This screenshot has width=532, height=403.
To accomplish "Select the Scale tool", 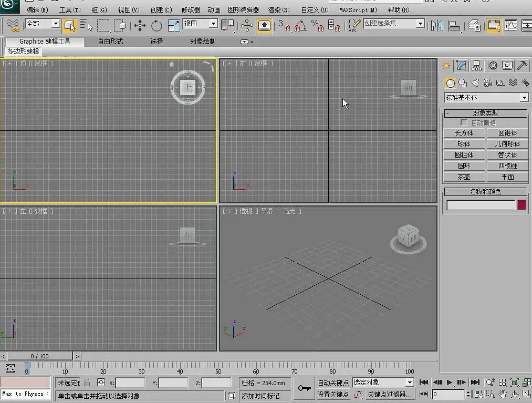I will point(174,25).
